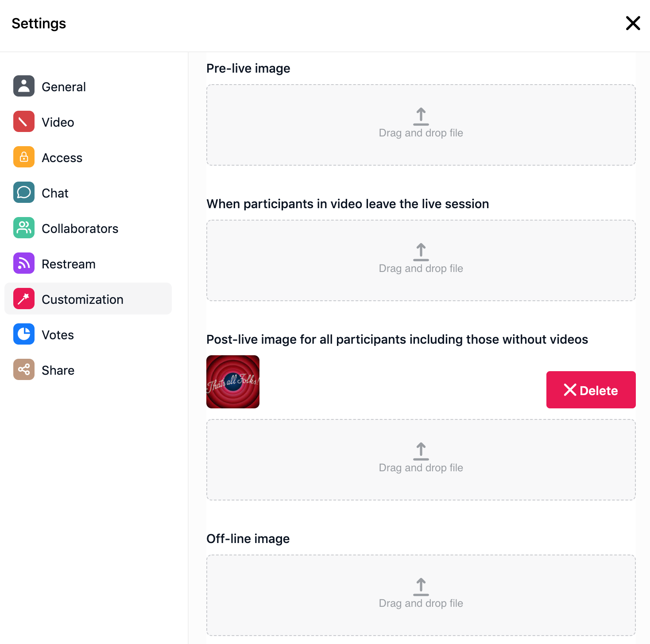Click the Off-line image upload area

point(421,595)
